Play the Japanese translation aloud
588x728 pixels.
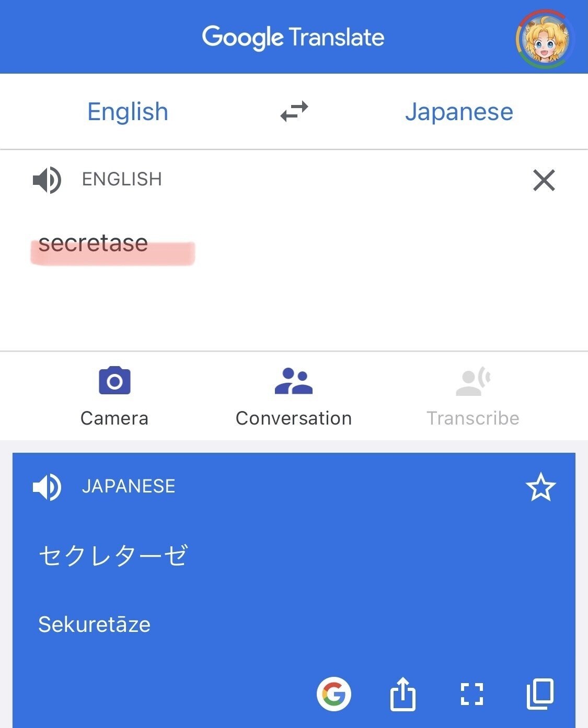47,487
